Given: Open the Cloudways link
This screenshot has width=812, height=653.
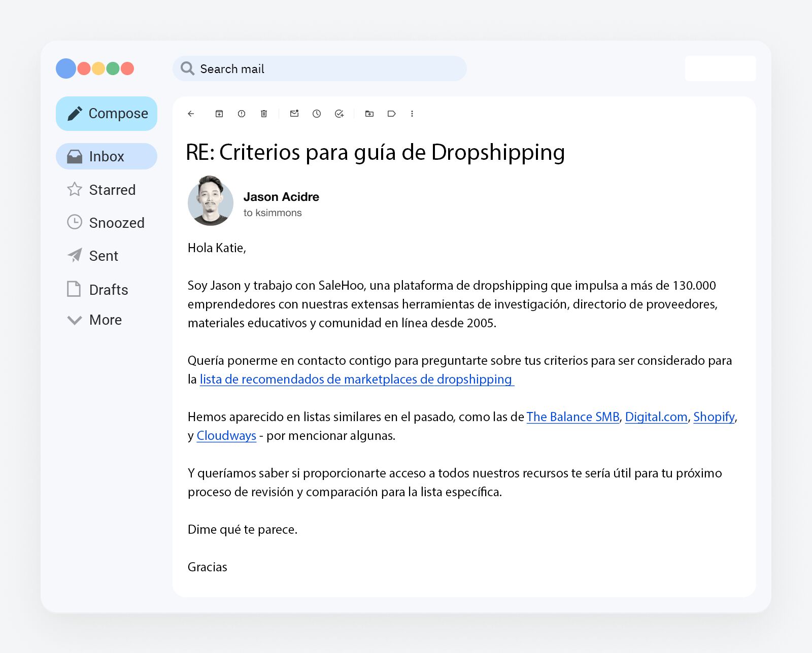Looking at the screenshot, I should coord(226,435).
